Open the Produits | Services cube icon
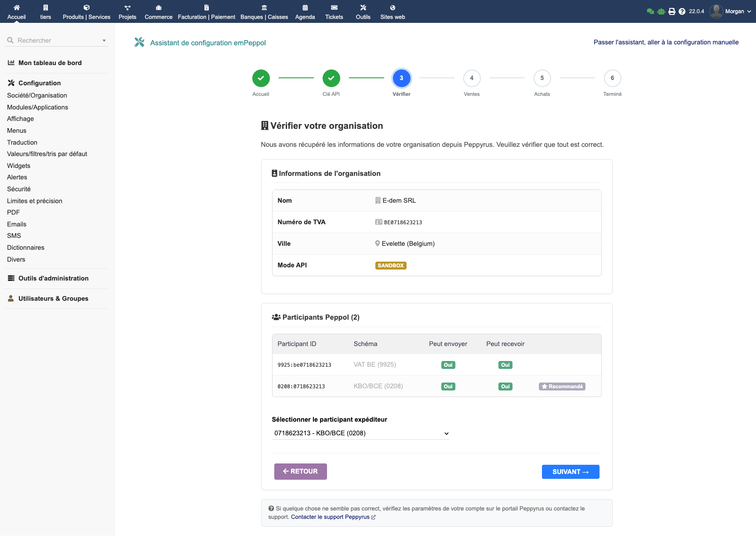 point(87,7)
